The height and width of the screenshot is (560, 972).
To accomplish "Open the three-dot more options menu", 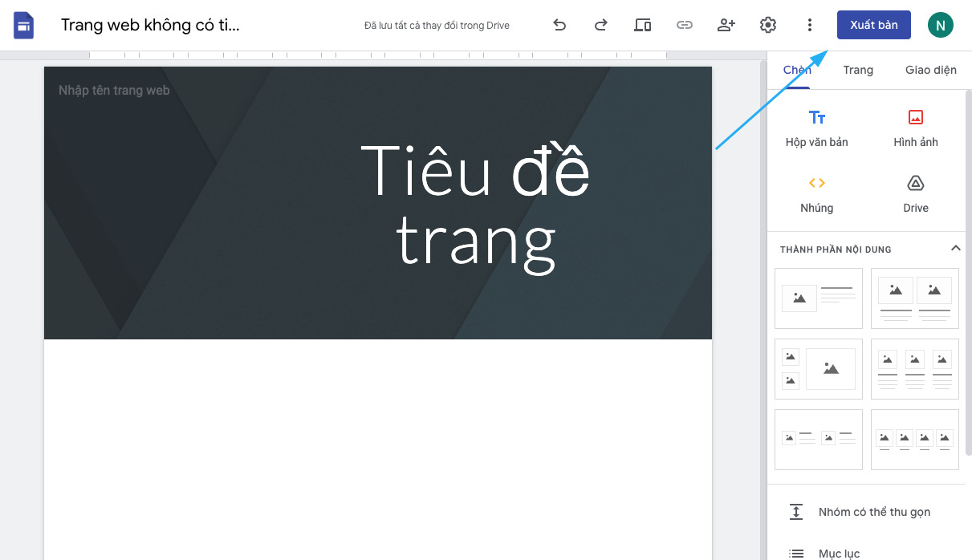I will [809, 25].
